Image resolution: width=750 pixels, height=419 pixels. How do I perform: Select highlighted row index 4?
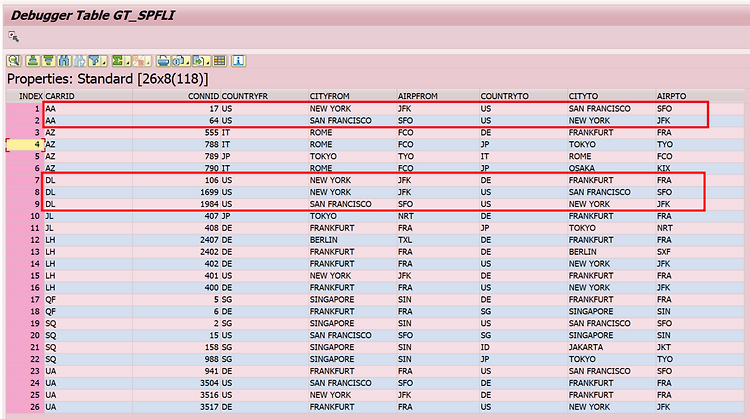[25, 144]
